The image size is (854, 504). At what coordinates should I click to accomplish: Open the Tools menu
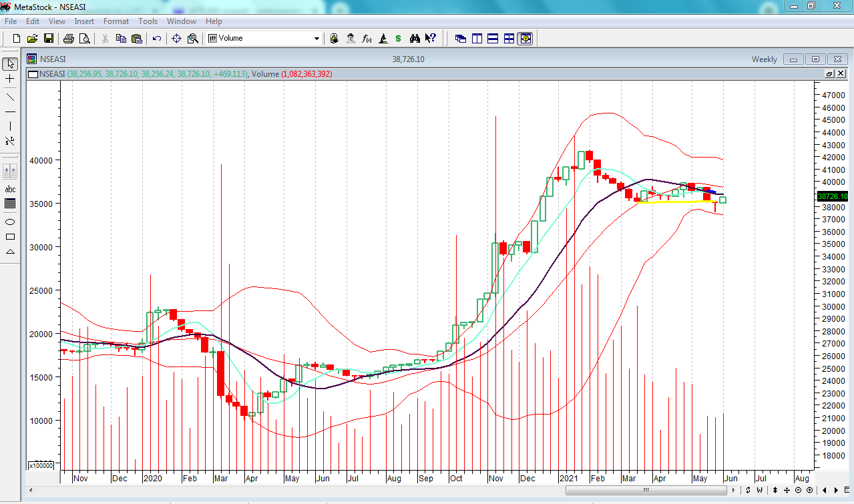coord(148,21)
